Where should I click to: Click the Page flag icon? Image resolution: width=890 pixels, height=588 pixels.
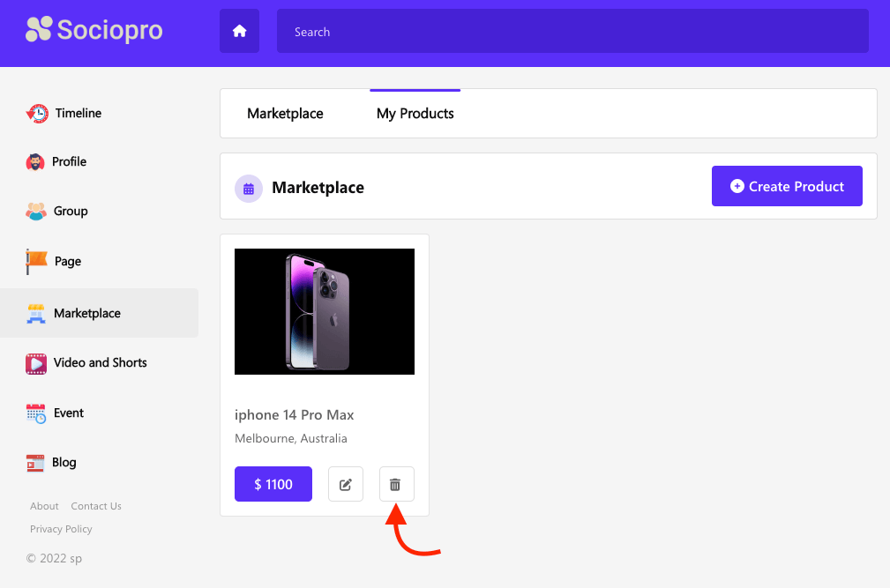pyautogui.click(x=36, y=261)
